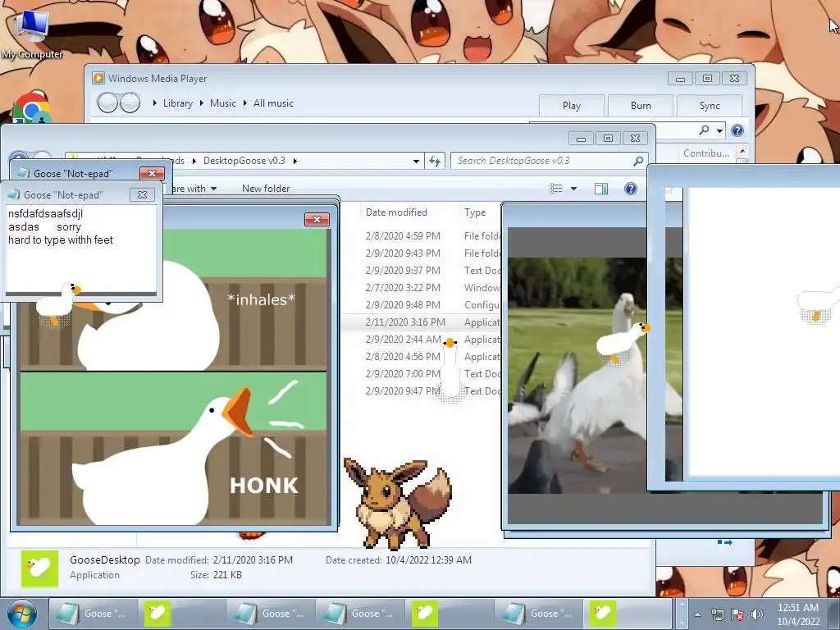Click the Size: 221 KB detail

[216, 575]
